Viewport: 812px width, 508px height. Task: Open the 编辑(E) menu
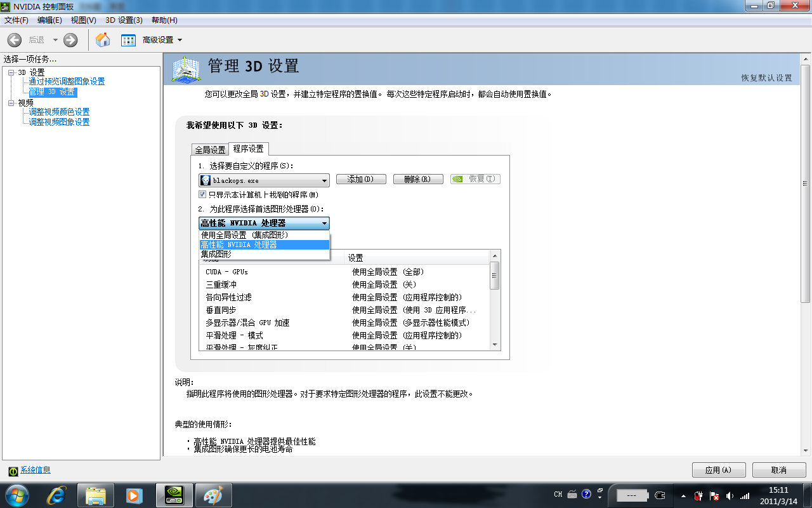[x=49, y=20]
